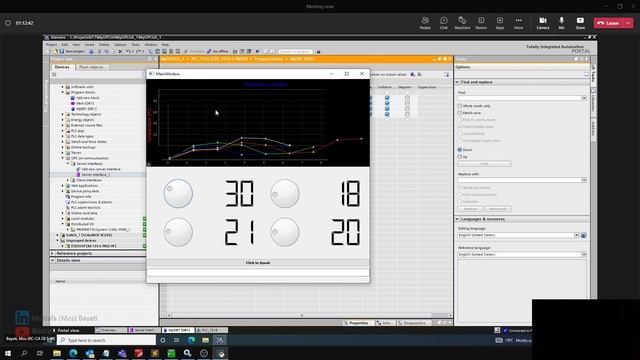
Task: Click the dial next to value 18
Action: tap(284, 193)
